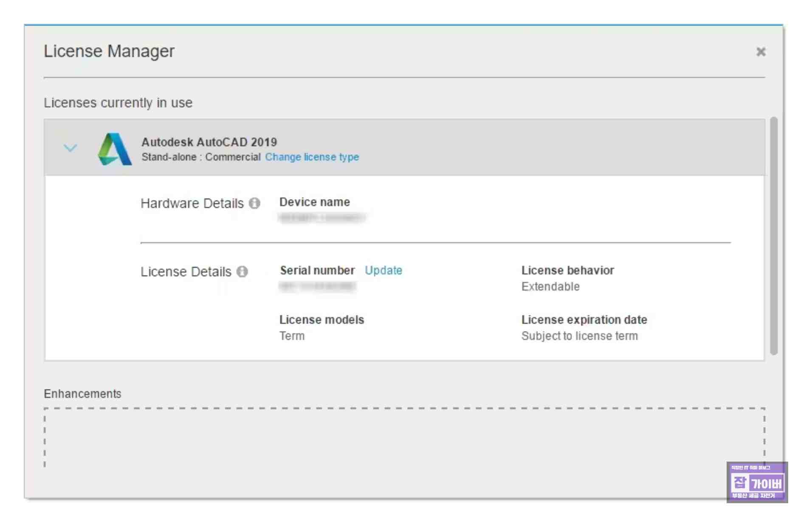Click the License Manager title

point(109,51)
